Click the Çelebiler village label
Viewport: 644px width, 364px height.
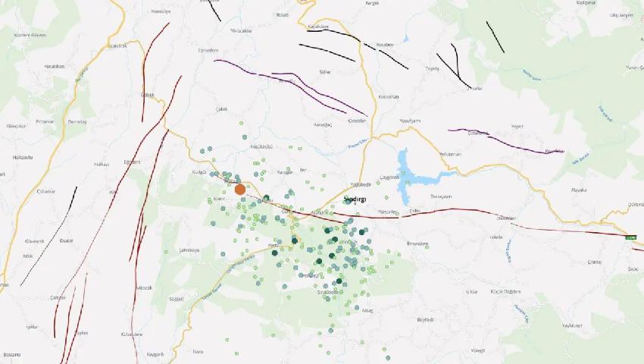coord(357,121)
